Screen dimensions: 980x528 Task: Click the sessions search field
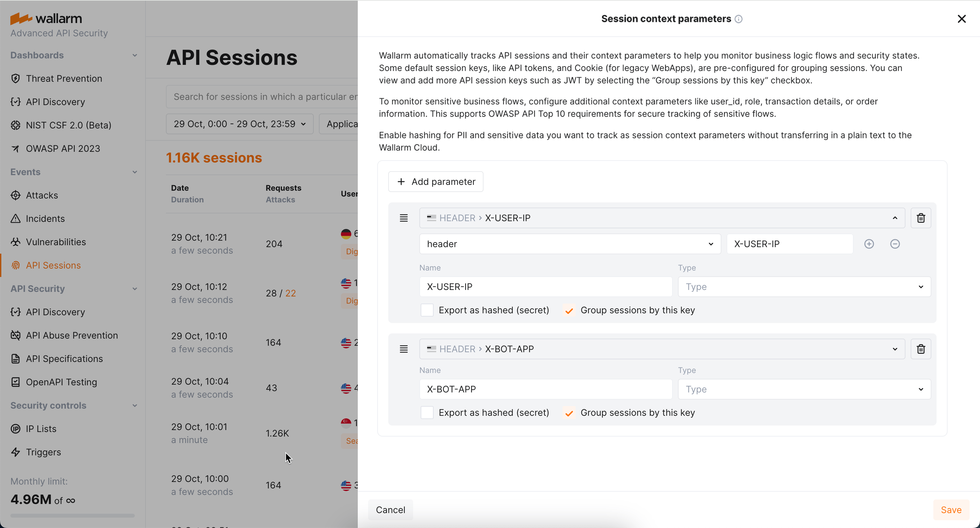click(x=262, y=96)
